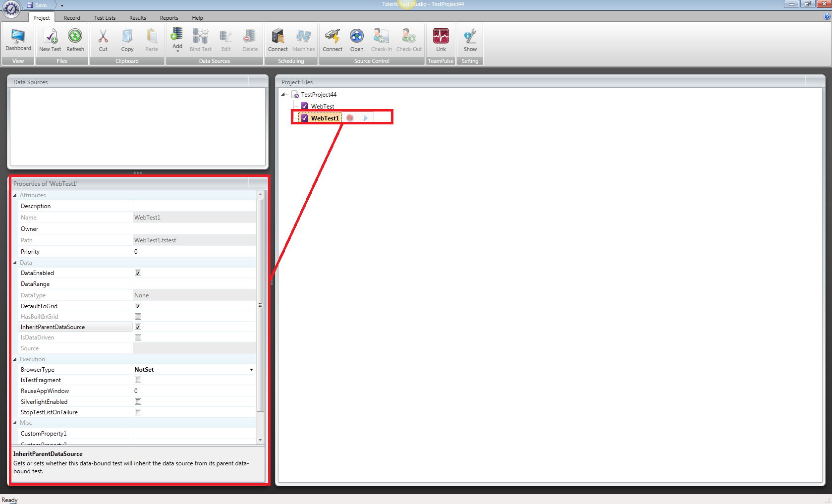
Task: Click the ReuseAppWindow value field
Action: [194, 391]
